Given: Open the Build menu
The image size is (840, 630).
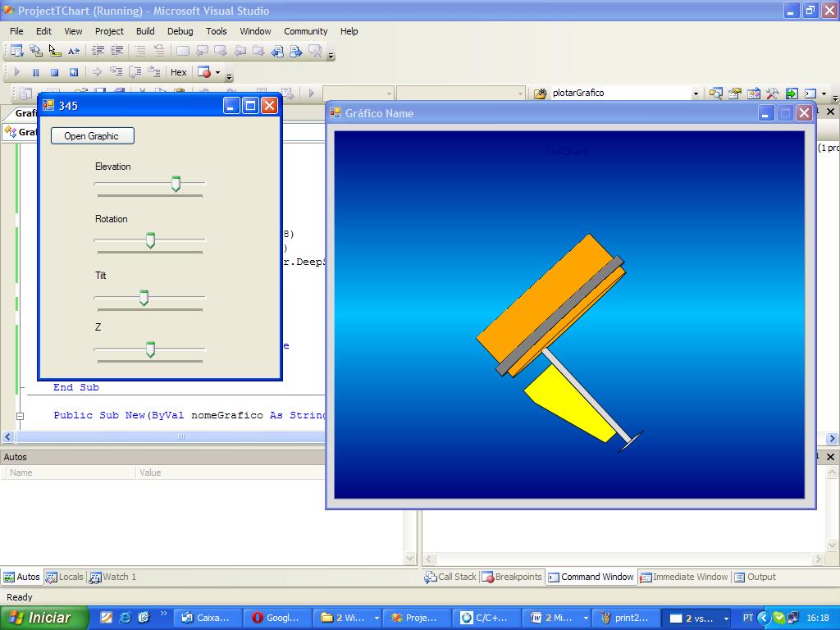Looking at the screenshot, I should [145, 31].
